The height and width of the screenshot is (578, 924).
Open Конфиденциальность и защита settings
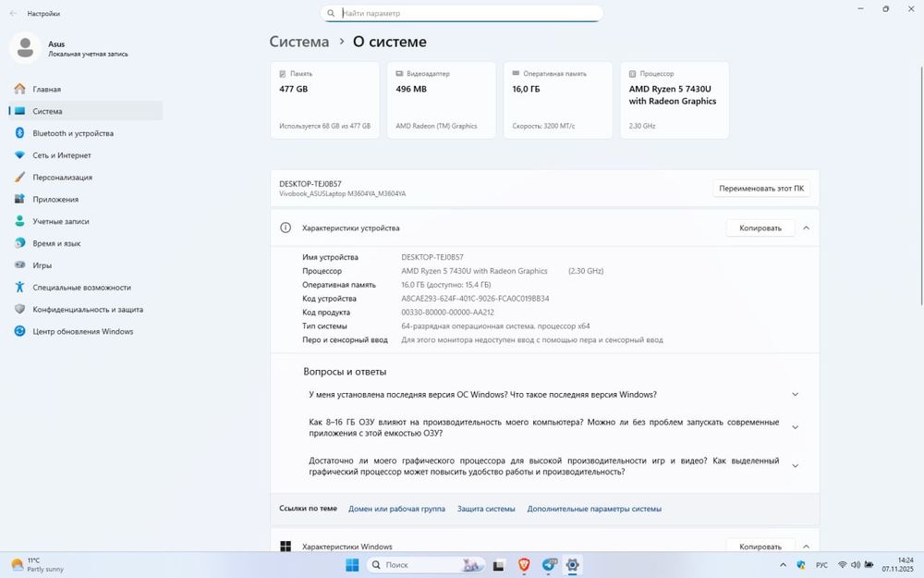tap(85, 309)
